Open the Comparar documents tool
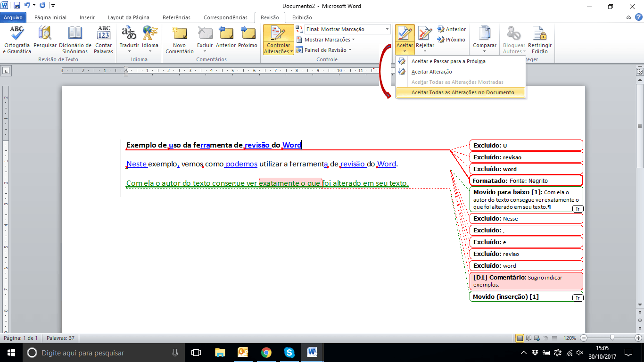The width and height of the screenshot is (644, 362). pyautogui.click(x=485, y=34)
